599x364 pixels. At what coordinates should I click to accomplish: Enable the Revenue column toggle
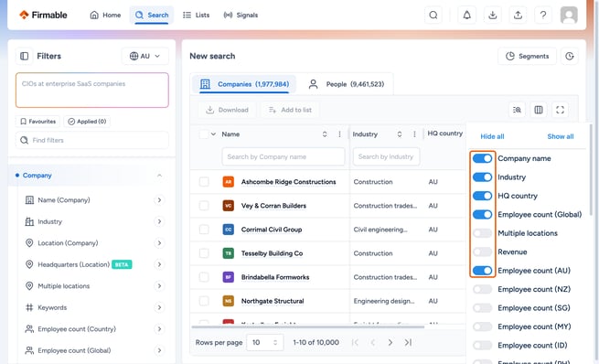(x=482, y=252)
